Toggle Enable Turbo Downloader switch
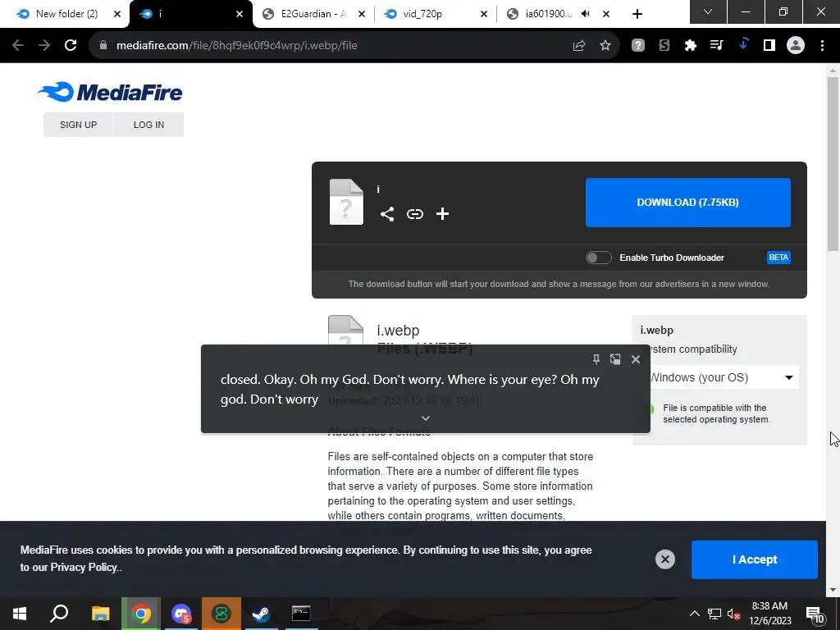The image size is (840, 630). coord(598,258)
